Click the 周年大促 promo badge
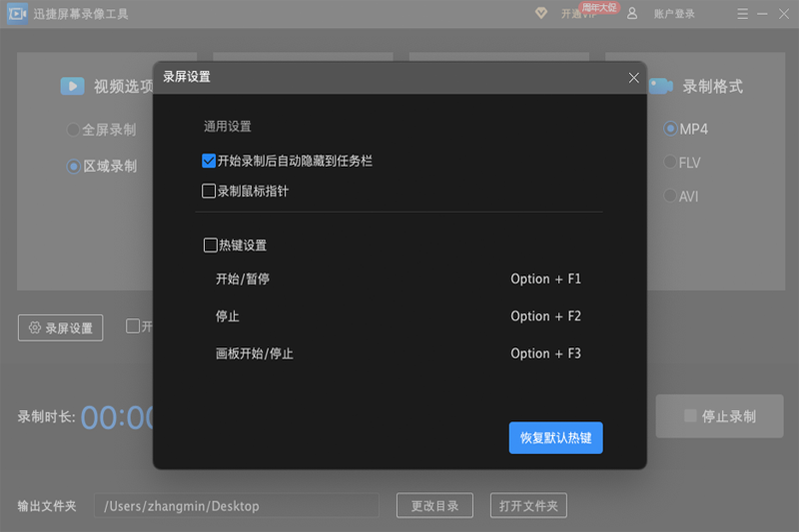 click(598, 7)
